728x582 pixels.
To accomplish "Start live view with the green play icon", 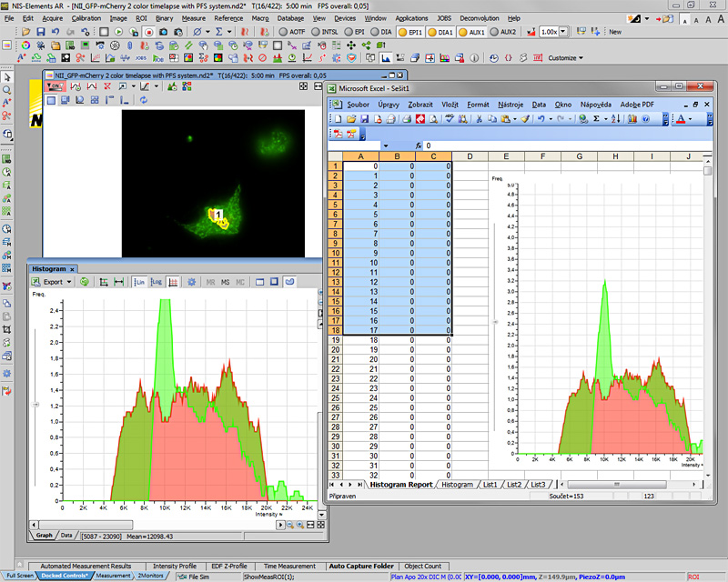I will 119,32.
